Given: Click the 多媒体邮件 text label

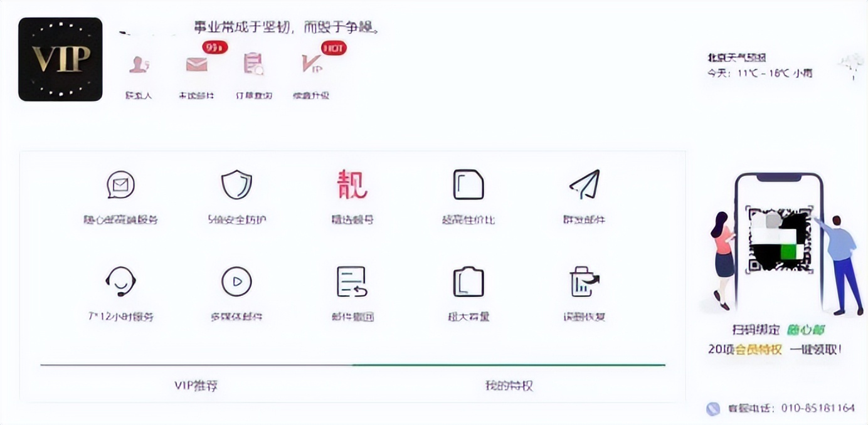Looking at the screenshot, I should click(236, 317).
